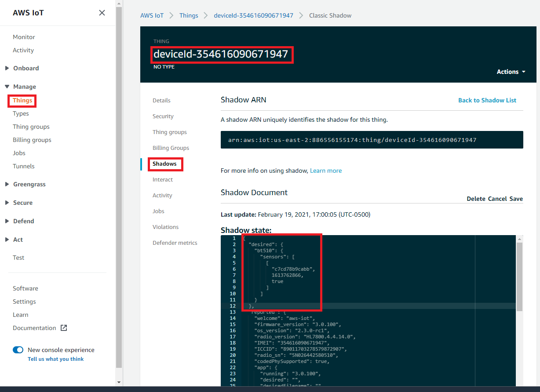Click the left sidebar vertical scrollbar
This screenshot has height=392, width=540.
tap(119, 187)
